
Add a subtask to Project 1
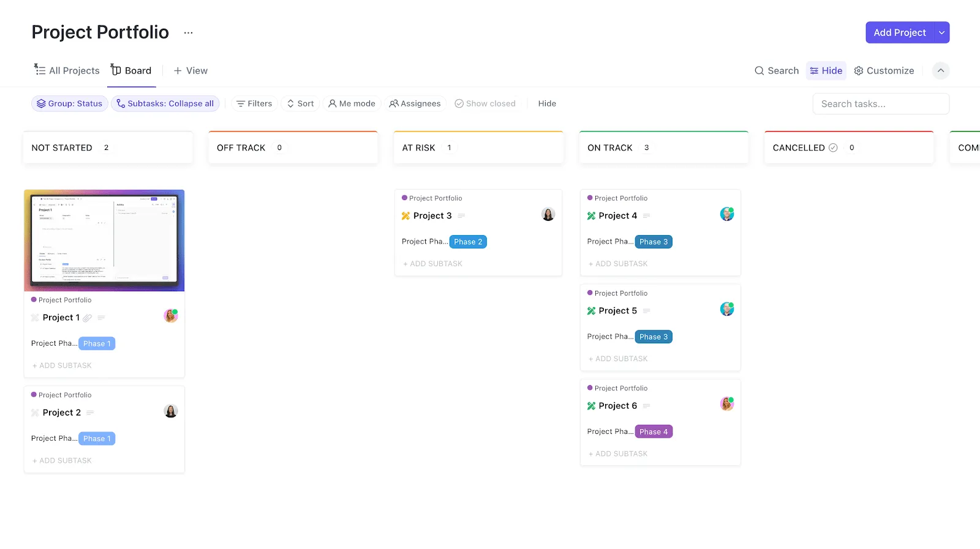(62, 365)
